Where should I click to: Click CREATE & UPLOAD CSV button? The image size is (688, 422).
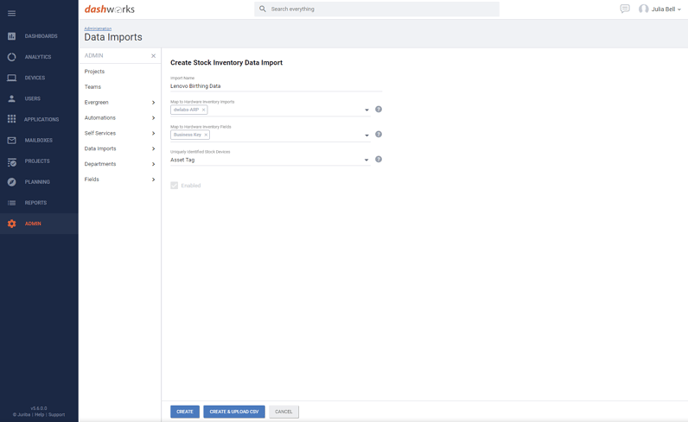pos(234,411)
